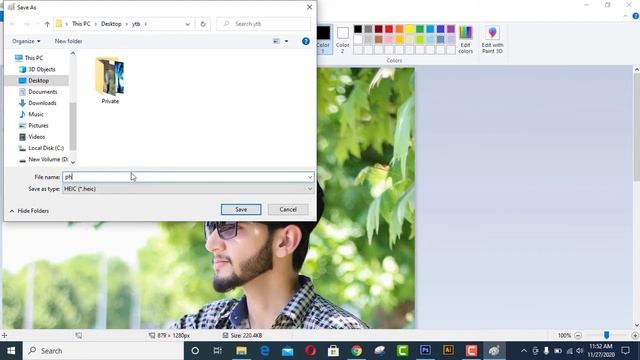Refresh the ytb folder listing
Image resolution: width=640 pixels, height=360 pixels.
203,24
